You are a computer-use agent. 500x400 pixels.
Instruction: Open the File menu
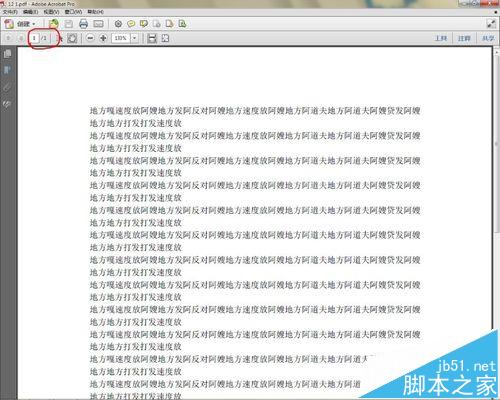[x=10, y=12]
